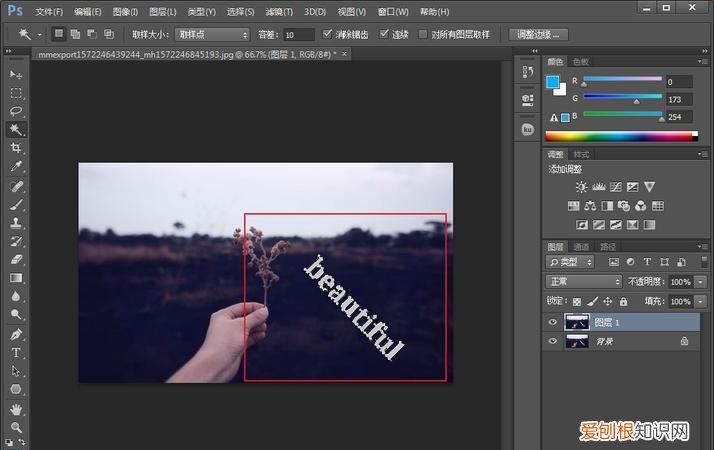Click the Brightness/Contrast adjustment icon
Viewport: 714px width, 450px height.
click(582, 187)
